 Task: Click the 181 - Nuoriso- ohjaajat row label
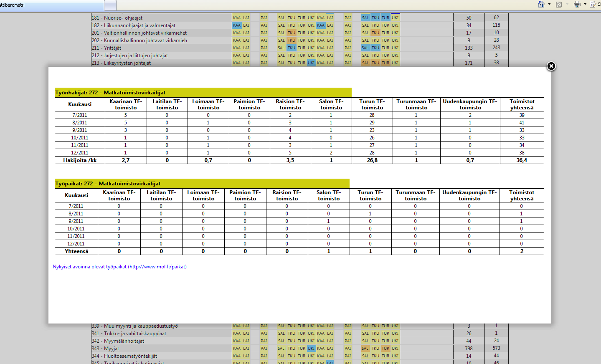pos(117,18)
